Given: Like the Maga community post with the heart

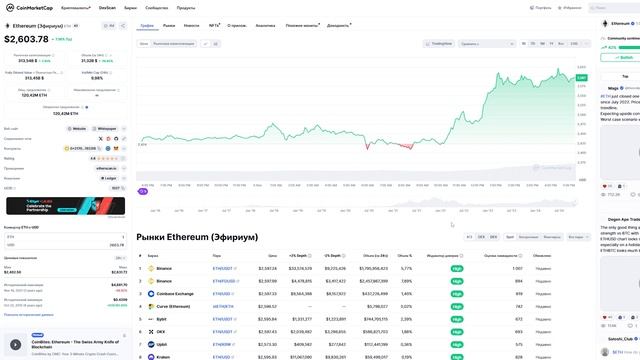Looking at the screenshot, I should pos(605,186).
